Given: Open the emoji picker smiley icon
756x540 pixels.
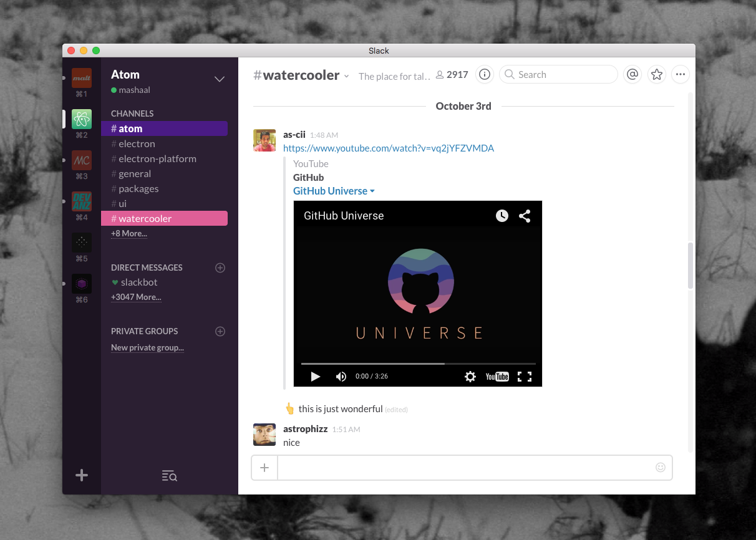Looking at the screenshot, I should pyautogui.click(x=660, y=467).
